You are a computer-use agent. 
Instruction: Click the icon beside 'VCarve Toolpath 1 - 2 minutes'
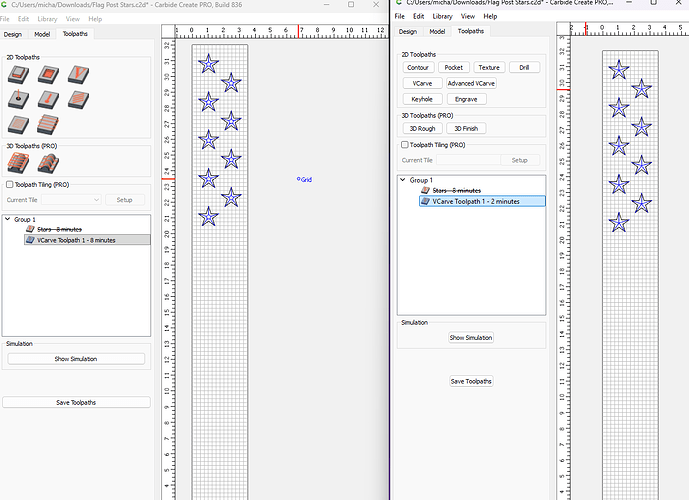(x=426, y=201)
